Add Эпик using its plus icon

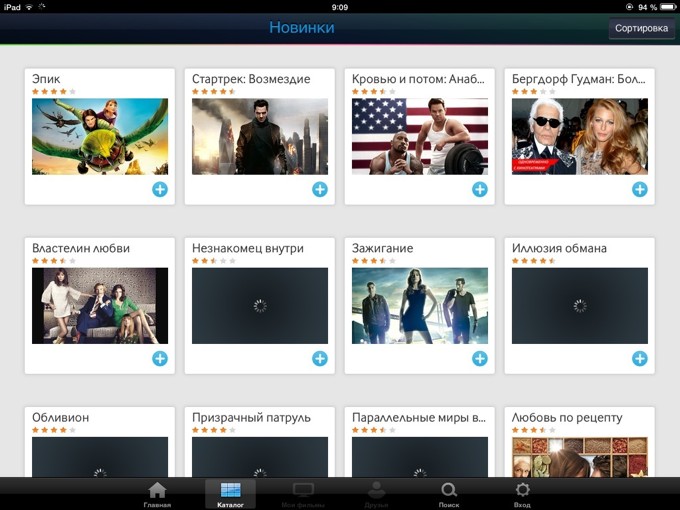click(x=160, y=189)
